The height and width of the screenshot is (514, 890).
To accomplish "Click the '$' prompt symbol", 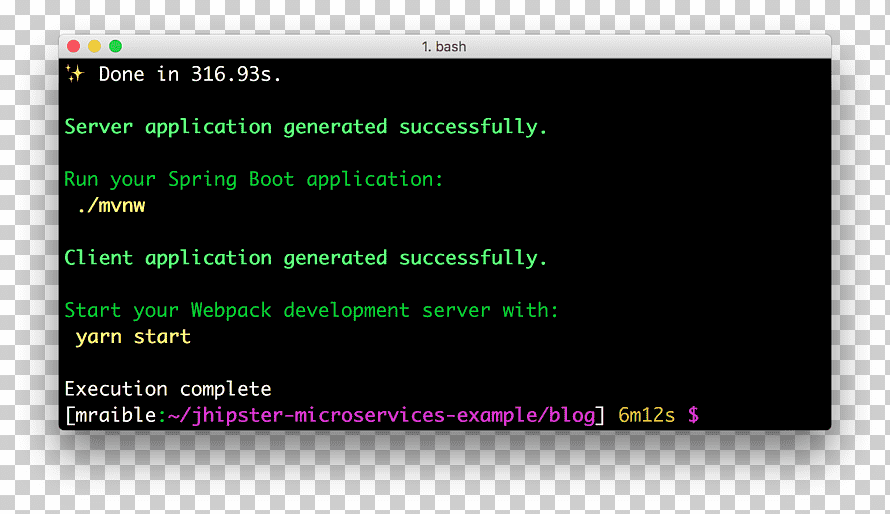I will click(693, 415).
